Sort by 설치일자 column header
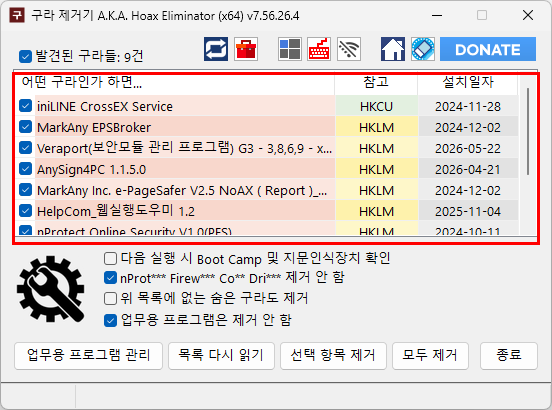The height and width of the screenshot is (410, 552). click(x=468, y=82)
